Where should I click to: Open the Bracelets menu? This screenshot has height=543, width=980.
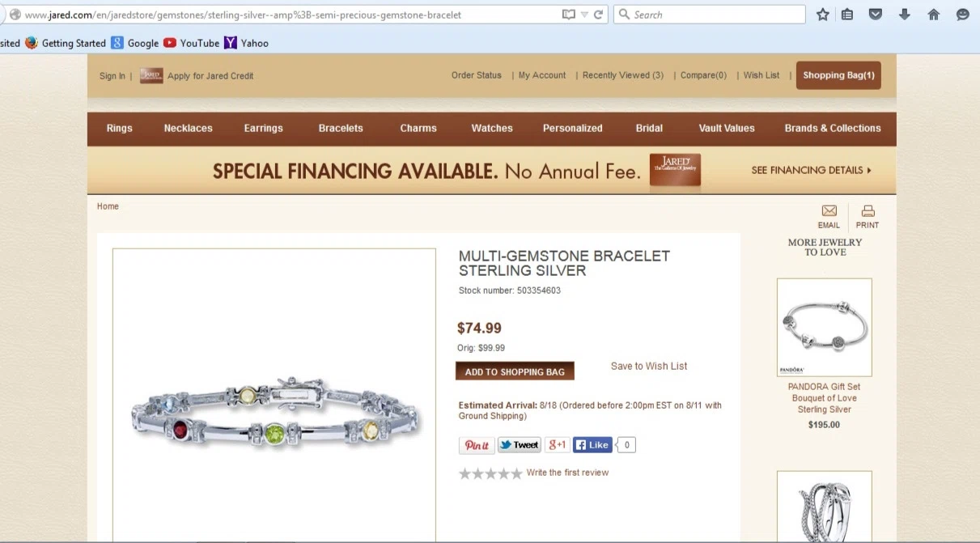(341, 129)
